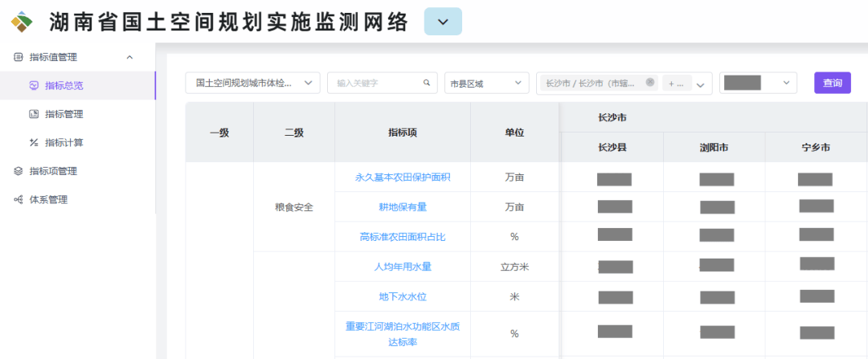Click the 指标项管理 layers icon
Image resolution: width=868 pixels, height=359 pixels.
(18, 171)
